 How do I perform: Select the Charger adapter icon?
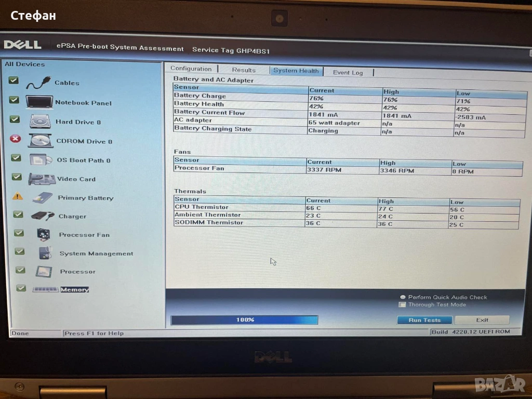point(43,216)
